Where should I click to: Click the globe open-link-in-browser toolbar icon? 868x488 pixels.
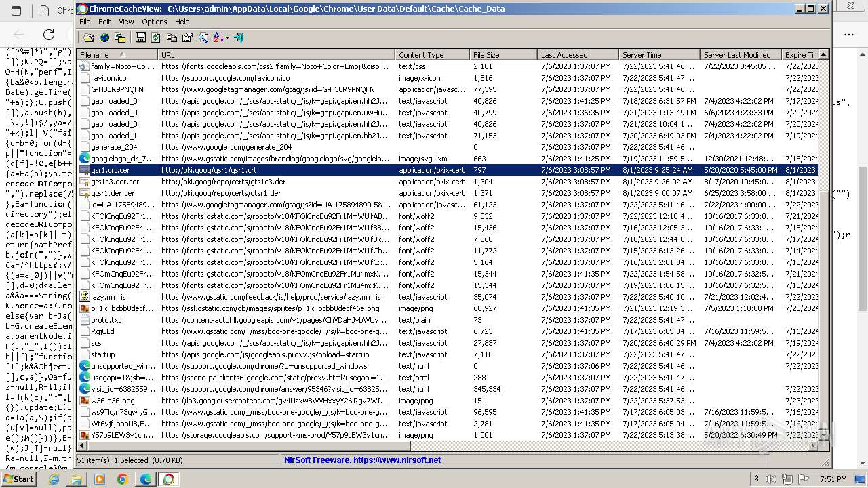[104, 38]
